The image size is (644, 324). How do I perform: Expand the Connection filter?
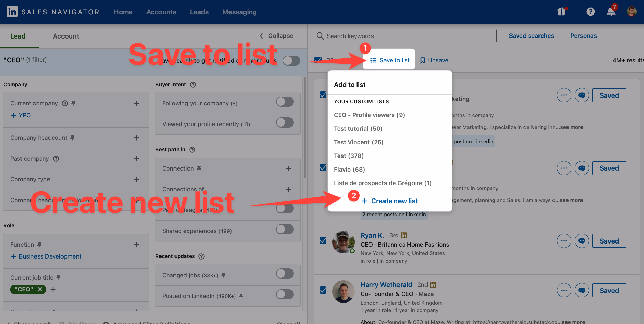point(289,168)
